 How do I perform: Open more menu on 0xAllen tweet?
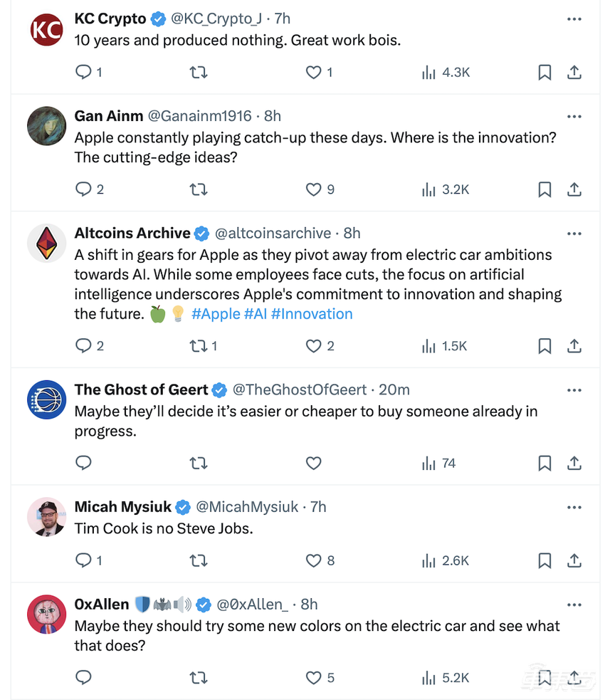(x=574, y=605)
